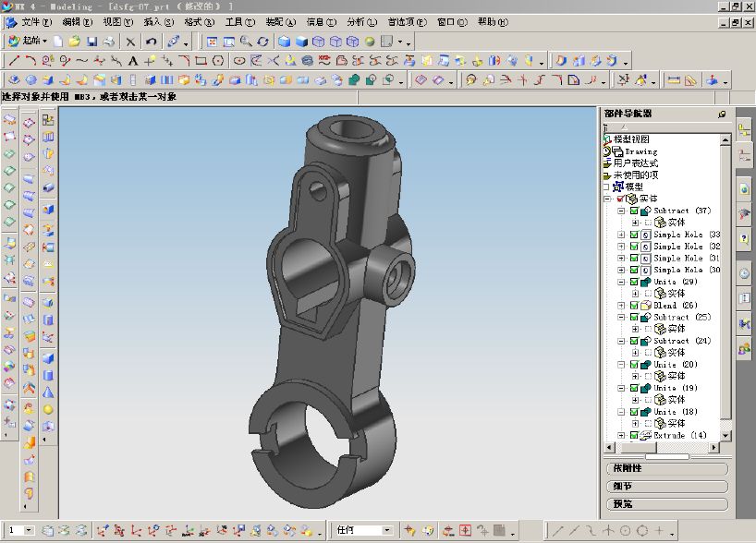Click the cone primitive icon in left toolbar
Viewport: 756px width, 543px height.
48,392
